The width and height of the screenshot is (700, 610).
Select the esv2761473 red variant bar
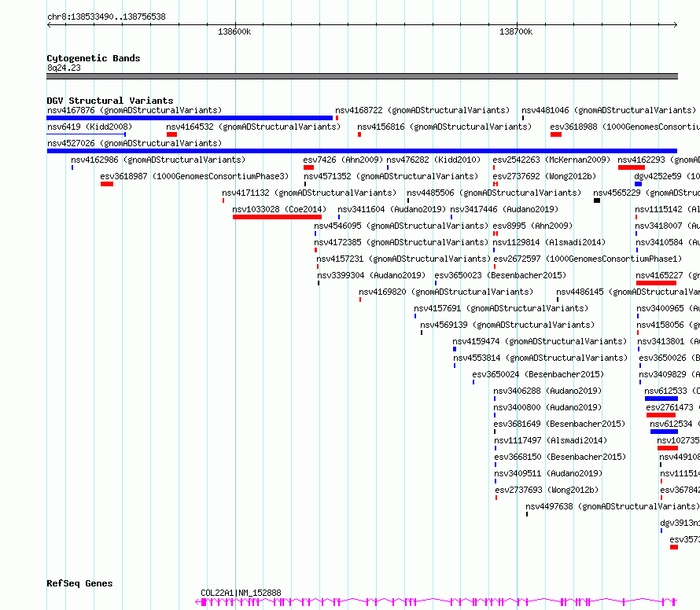click(661, 415)
